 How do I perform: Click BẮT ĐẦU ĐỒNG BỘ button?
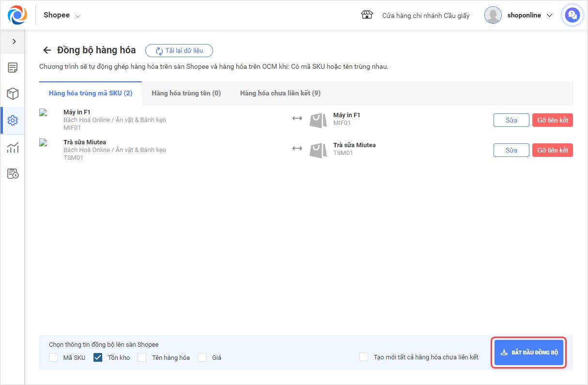[x=529, y=352]
